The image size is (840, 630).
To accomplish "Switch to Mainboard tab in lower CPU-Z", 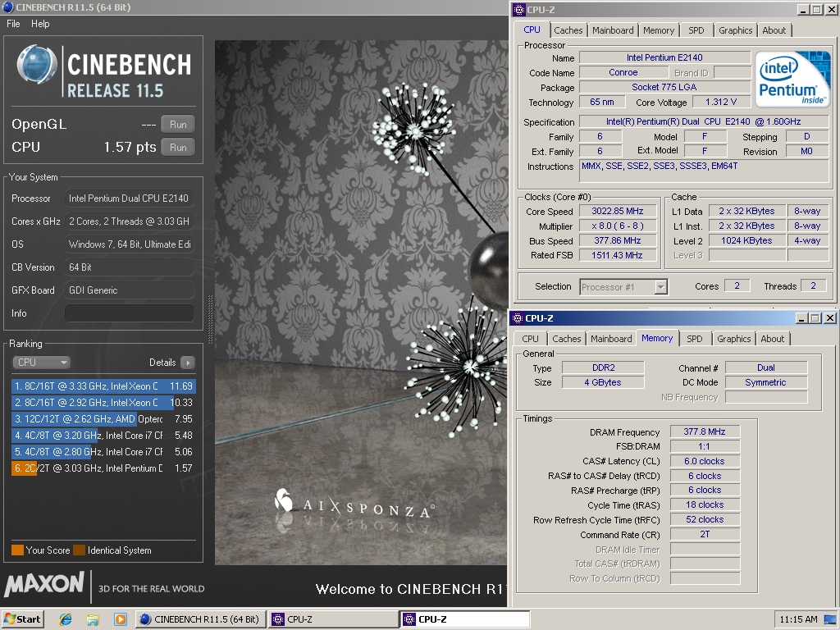I will (611, 339).
